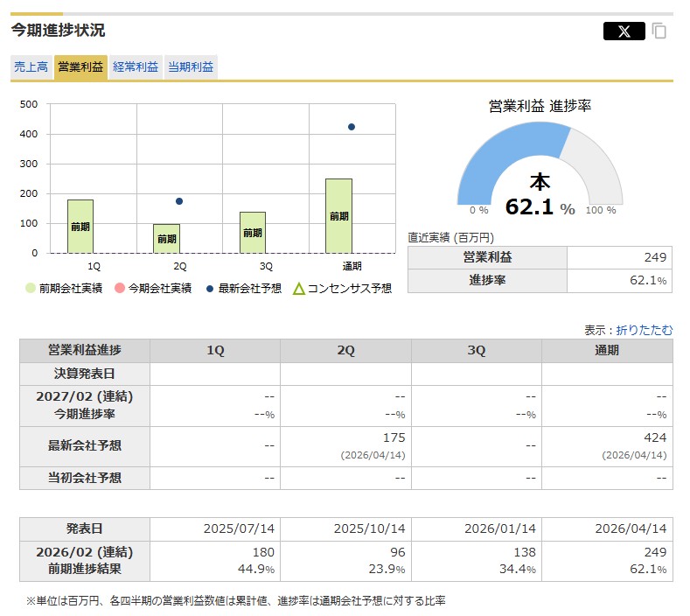Click the 2Q forecast dot in chart

(x=179, y=201)
